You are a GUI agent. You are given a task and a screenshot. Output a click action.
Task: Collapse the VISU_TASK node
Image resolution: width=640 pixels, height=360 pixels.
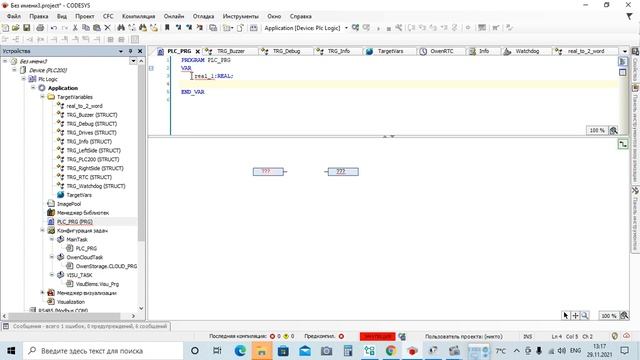52,275
